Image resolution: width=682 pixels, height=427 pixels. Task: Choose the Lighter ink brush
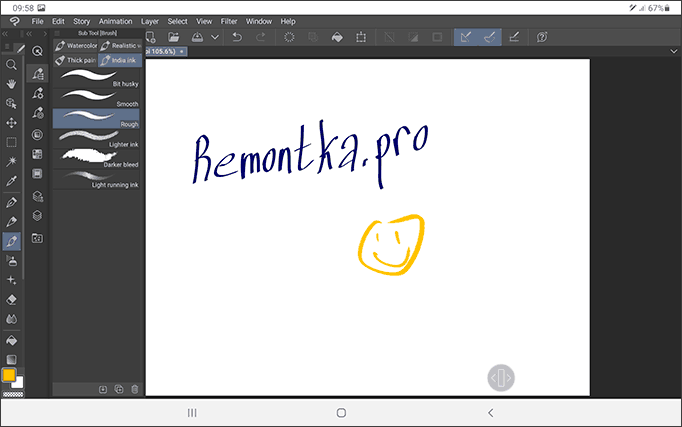[96, 139]
